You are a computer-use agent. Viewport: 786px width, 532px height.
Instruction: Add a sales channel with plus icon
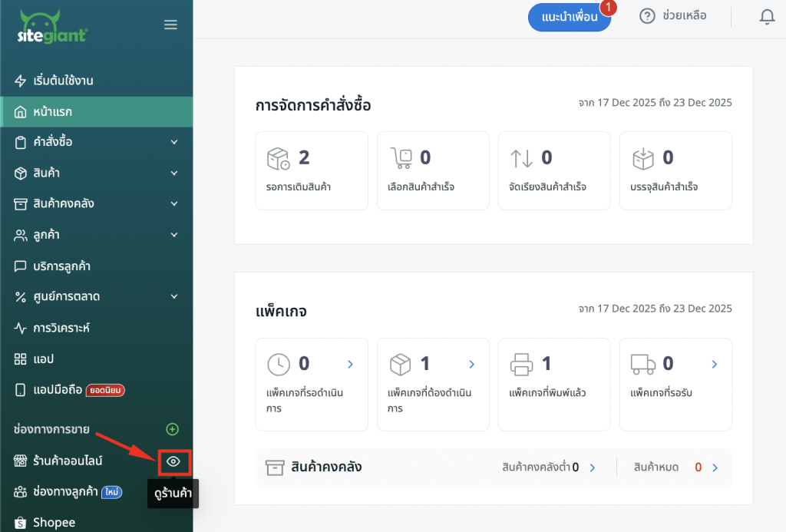click(x=173, y=429)
